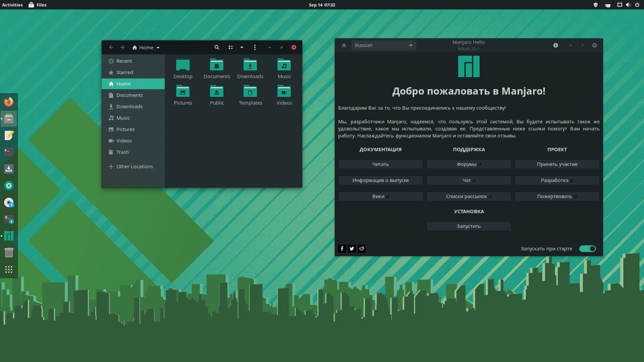Open the Documents folder icon

point(217,69)
